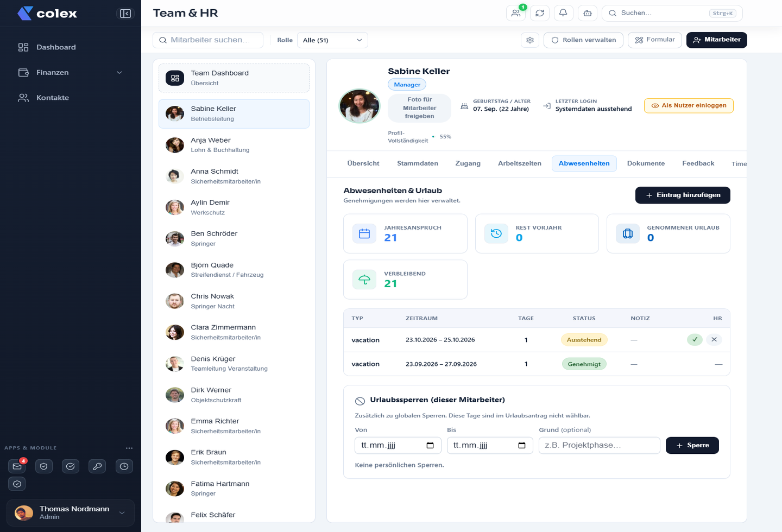Image resolution: width=782 pixels, height=532 pixels.
Task: Open Dashboard in the sidebar
Action: click(71, 48)
